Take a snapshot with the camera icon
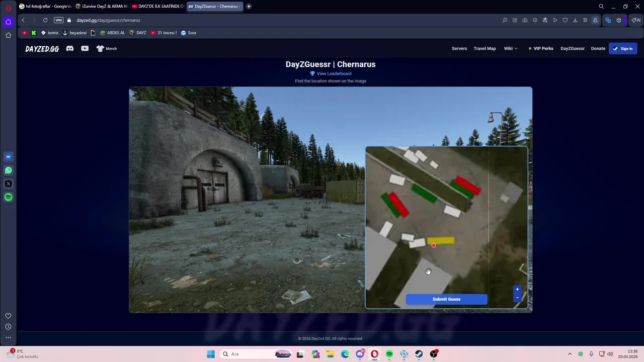The image size is (644, 362). pos(525,20)
